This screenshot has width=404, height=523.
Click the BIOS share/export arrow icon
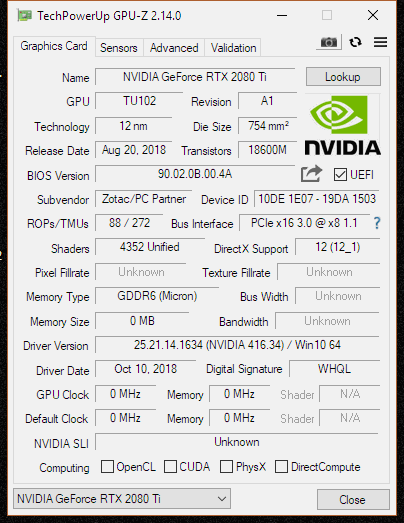(311, 174)
